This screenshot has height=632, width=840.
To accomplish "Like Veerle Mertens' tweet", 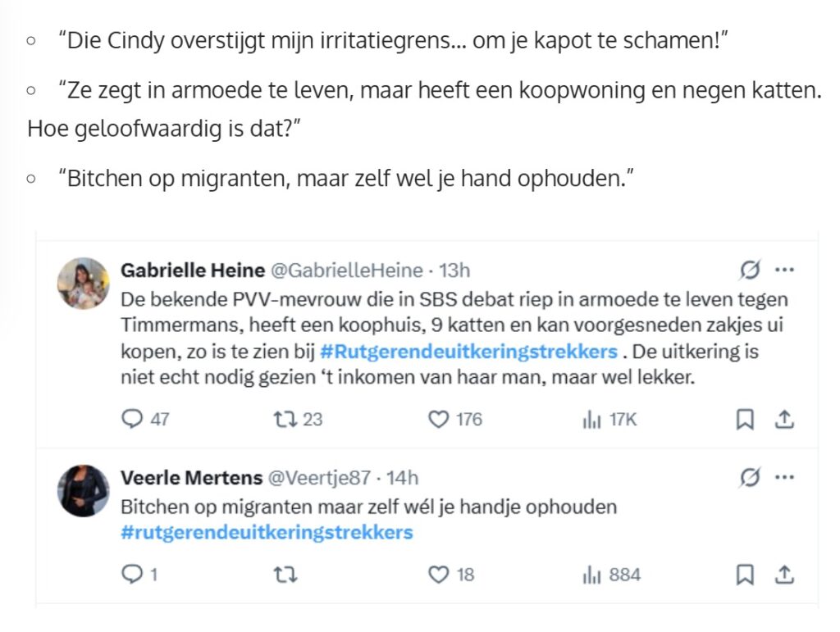I will coord(440,575).
